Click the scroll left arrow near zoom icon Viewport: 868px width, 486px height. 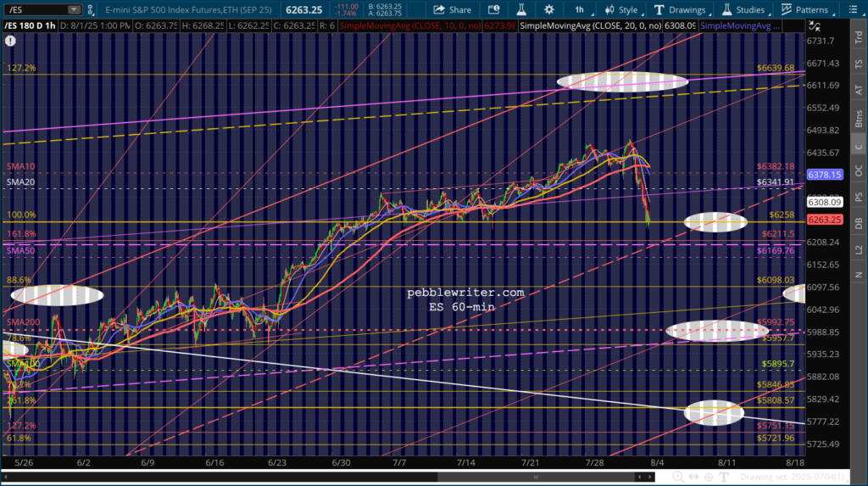pos(639,477)
